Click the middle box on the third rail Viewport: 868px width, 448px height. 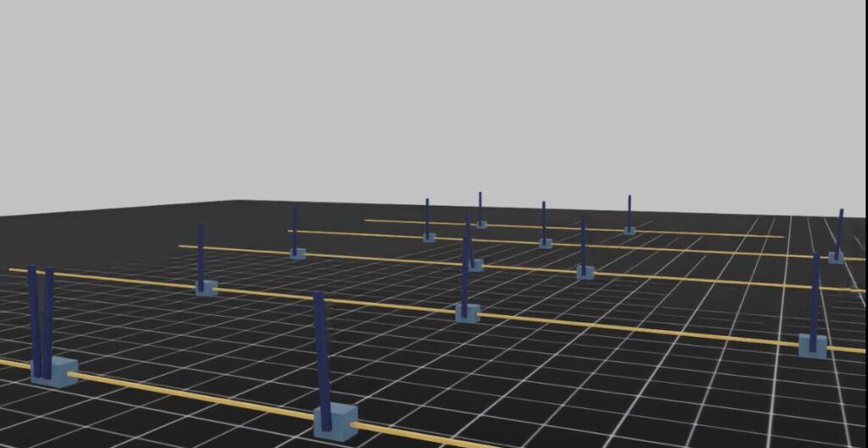click(476, 265)
